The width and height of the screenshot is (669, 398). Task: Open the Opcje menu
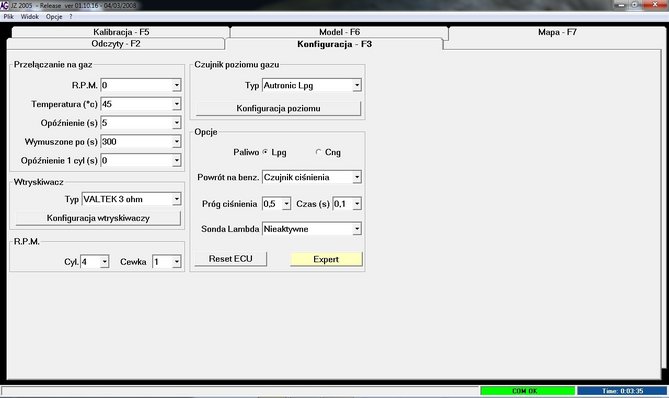pyautogui.click(x=54, y=17)
